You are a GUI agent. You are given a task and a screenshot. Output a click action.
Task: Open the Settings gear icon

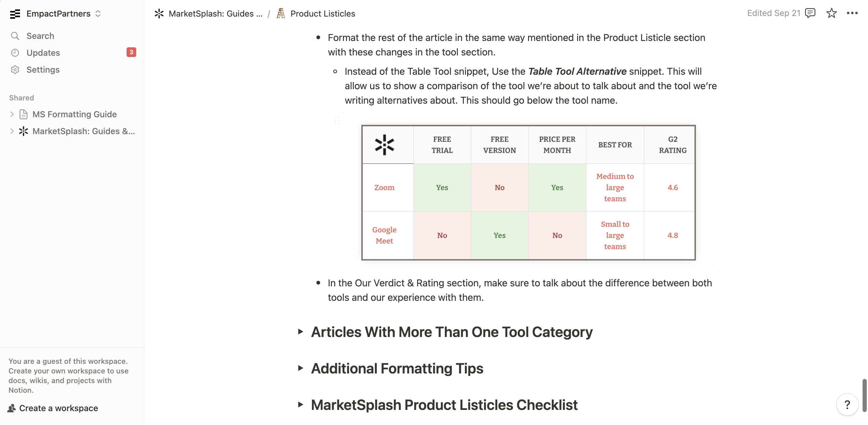point(15,69)
